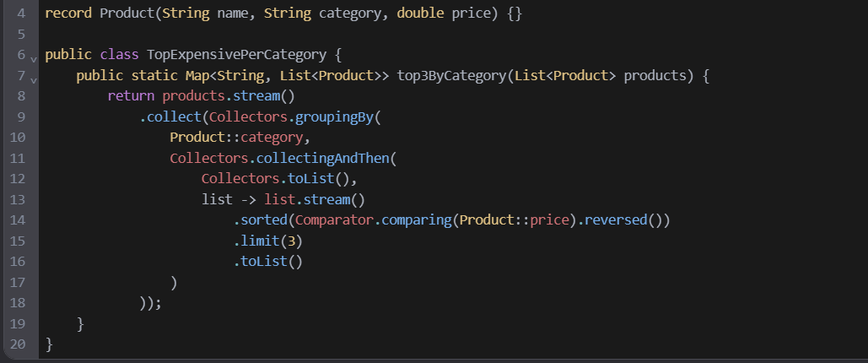Select line number 20 in the gutter
The image size is (868, 363).
click(18, 344)
